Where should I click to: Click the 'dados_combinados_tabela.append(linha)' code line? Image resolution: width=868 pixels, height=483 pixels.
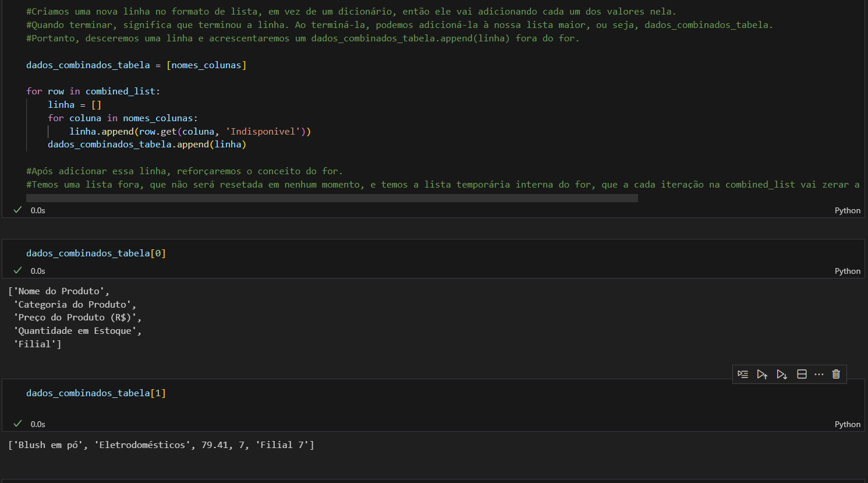coord(147,144)
